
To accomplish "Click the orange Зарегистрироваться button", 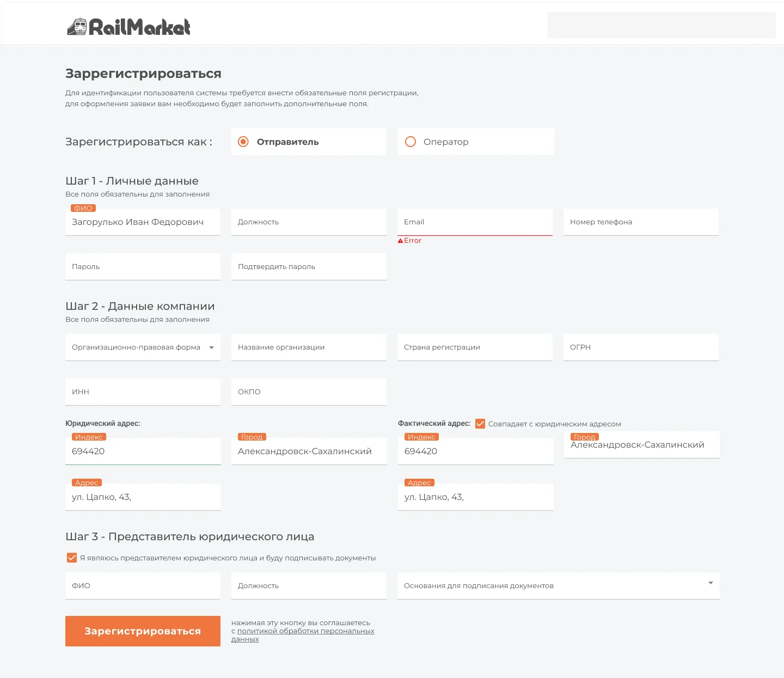I will point(143,631).
